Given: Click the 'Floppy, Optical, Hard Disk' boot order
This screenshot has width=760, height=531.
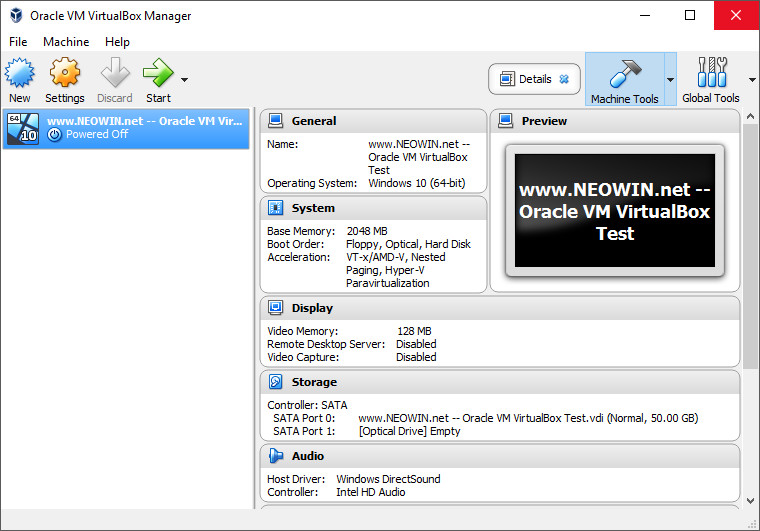Looking at the screenshot, I should point(408,244).
